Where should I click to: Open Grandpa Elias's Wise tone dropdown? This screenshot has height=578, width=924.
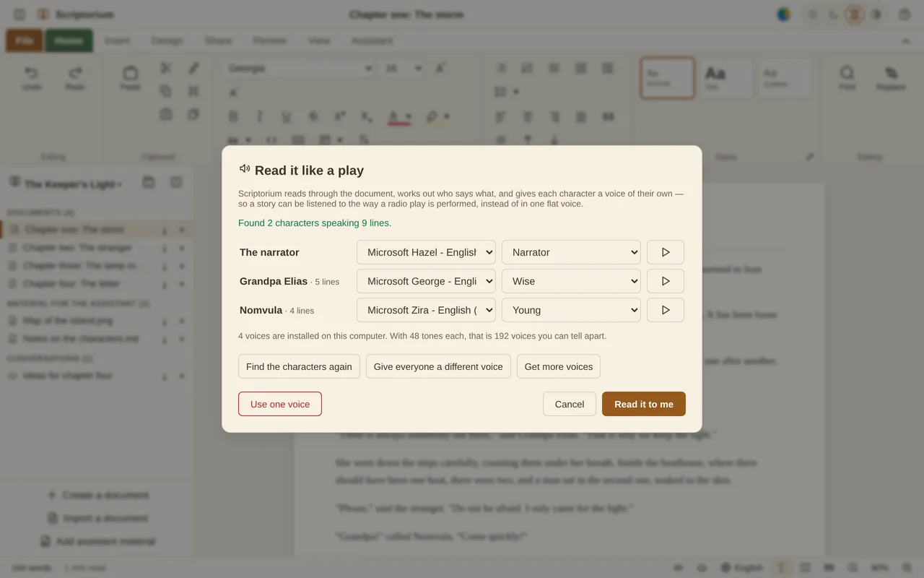[571, 281]
